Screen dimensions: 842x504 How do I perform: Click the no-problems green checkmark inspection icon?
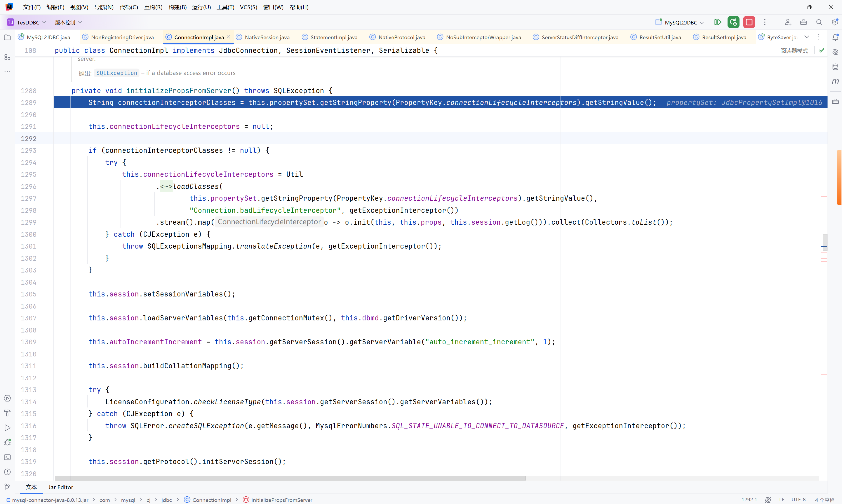(821, 51)
